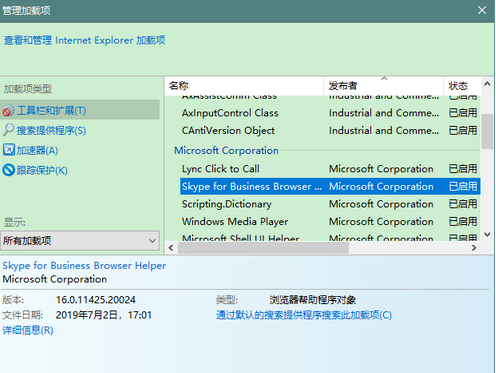Click 查看和管理 Internet Explorer 加载项 heading

tap(85, 40)
